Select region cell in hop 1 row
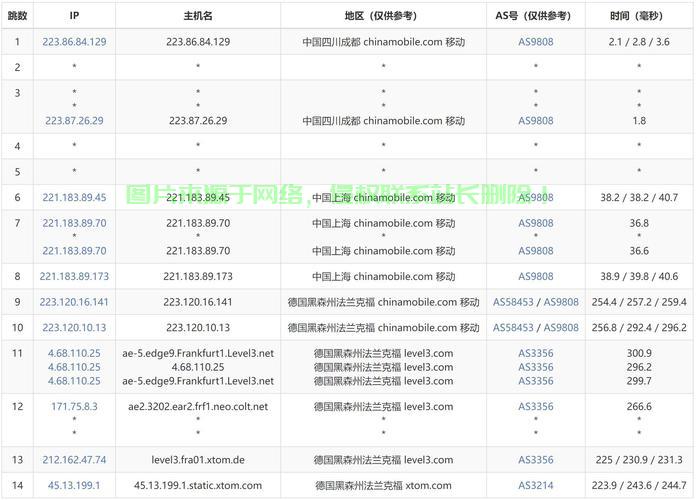The width and height of the screenshot is (696, 500). [383, 42]
